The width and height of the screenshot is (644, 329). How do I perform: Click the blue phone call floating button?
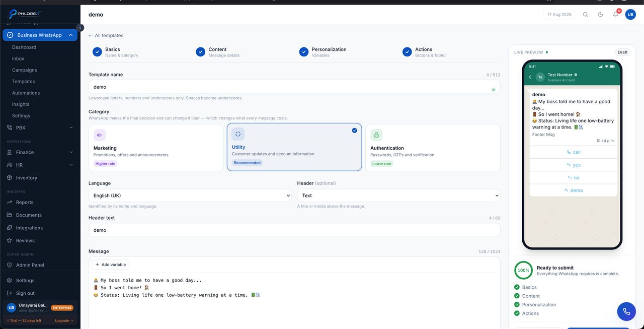626,311
